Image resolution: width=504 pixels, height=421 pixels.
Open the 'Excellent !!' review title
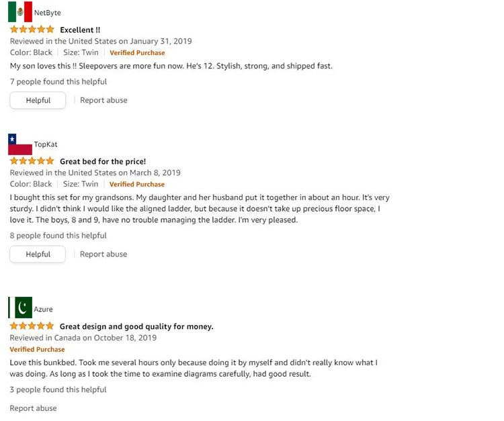pyautogui.click(x=80, y=30)
